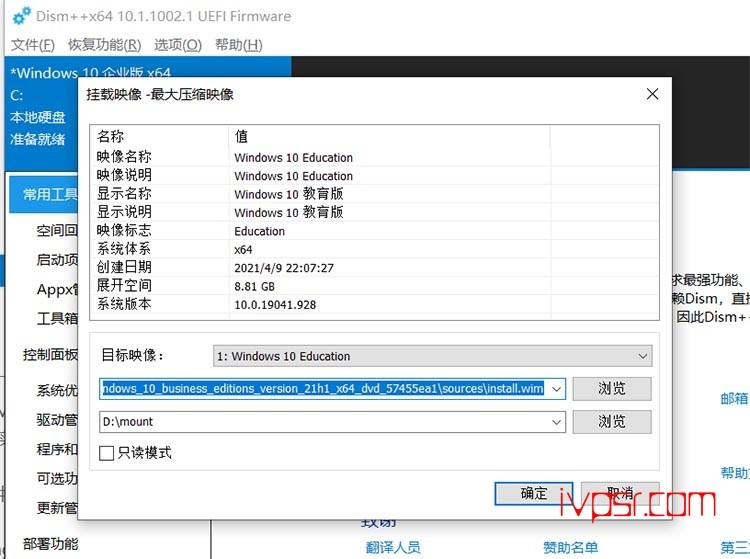This screenshot has height=559, width=750.
Task: Open 系统优化 in the main window sidebar
Action: coord(57,390)
